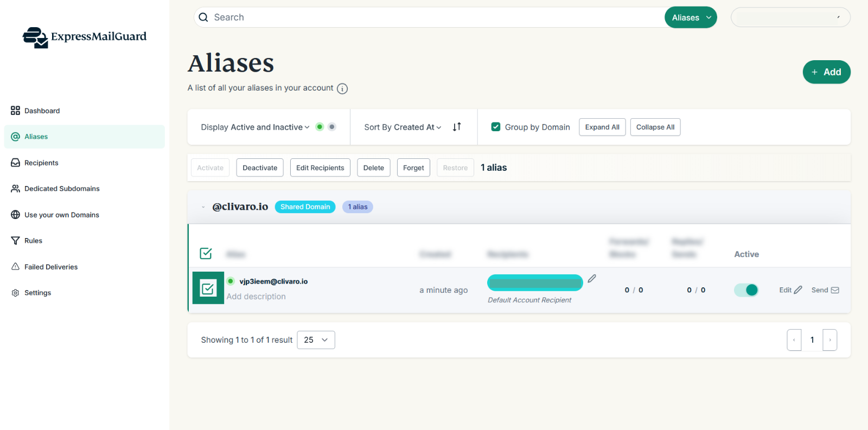868x430 pixels.
Task: Toggle sort direction arrows
Action: (457, 127)
